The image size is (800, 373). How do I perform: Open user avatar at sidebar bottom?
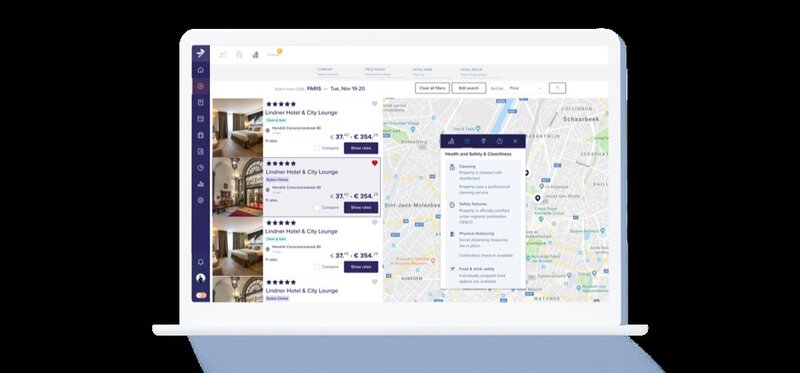(x=201, y=278)
